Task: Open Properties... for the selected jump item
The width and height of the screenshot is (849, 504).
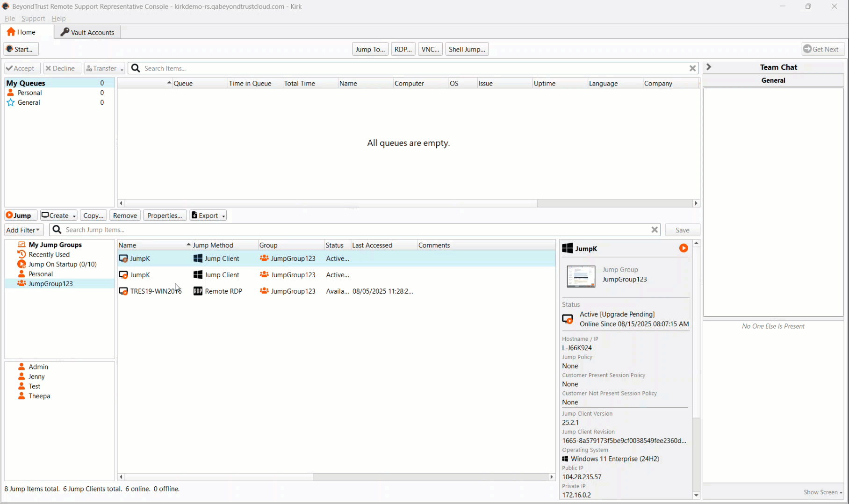Action: pyautogui.click(x=165, y=216)
